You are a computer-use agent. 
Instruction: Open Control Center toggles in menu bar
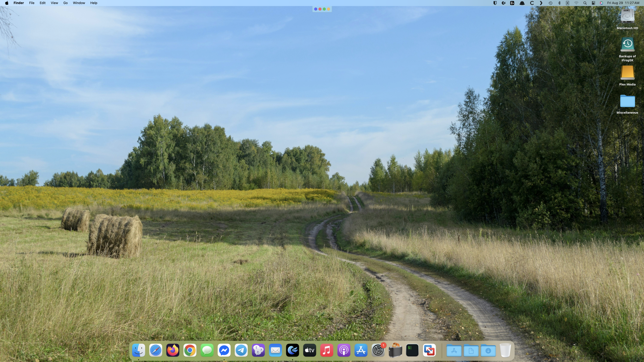click(593, 3)
